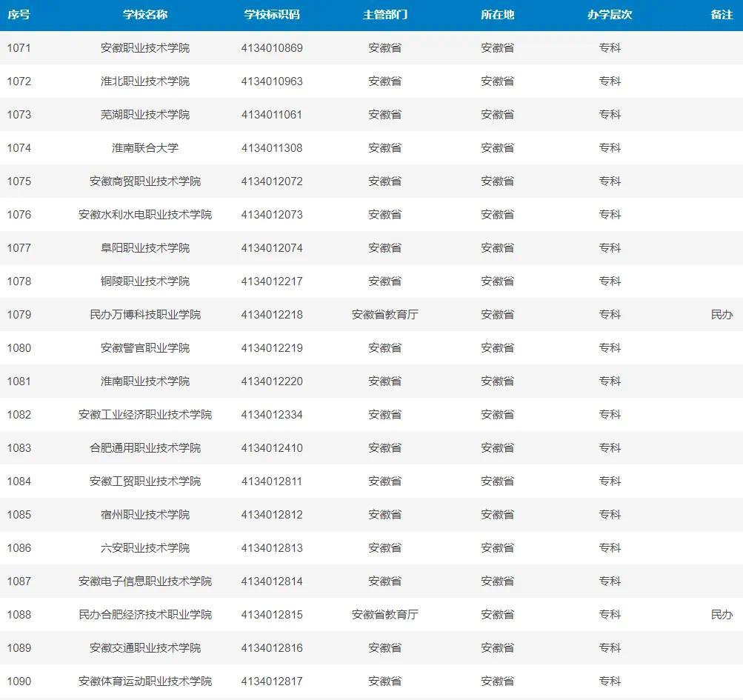Click the 学校标识码 column header
743x700 pixels.
point(272,15)
